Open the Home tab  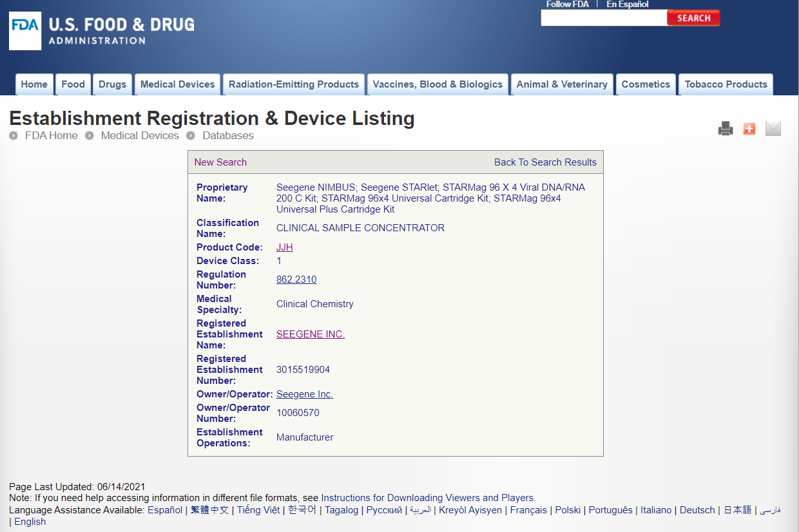34,84
